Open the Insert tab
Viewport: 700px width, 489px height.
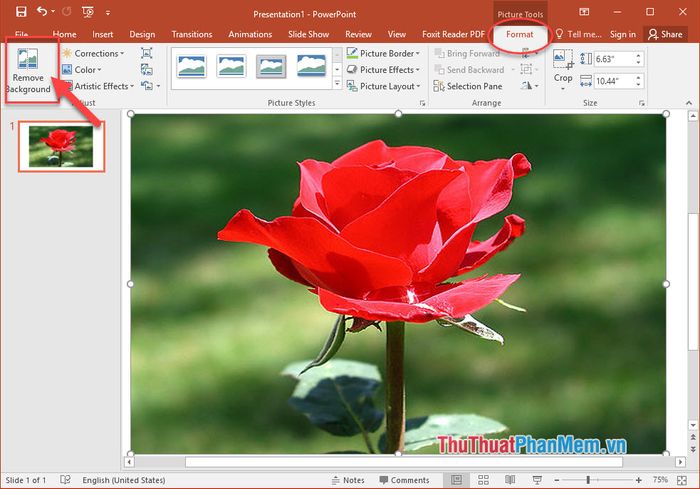pos(102,34)
